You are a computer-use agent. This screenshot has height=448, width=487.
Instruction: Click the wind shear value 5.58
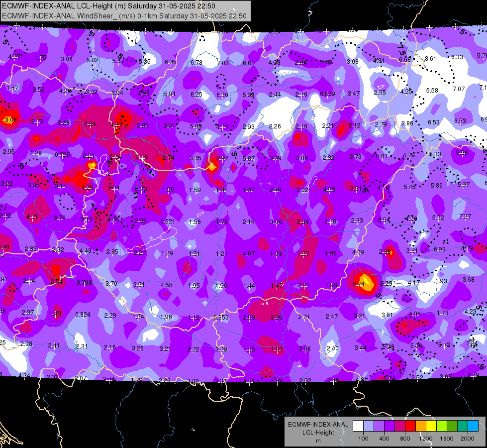(432, 91)
